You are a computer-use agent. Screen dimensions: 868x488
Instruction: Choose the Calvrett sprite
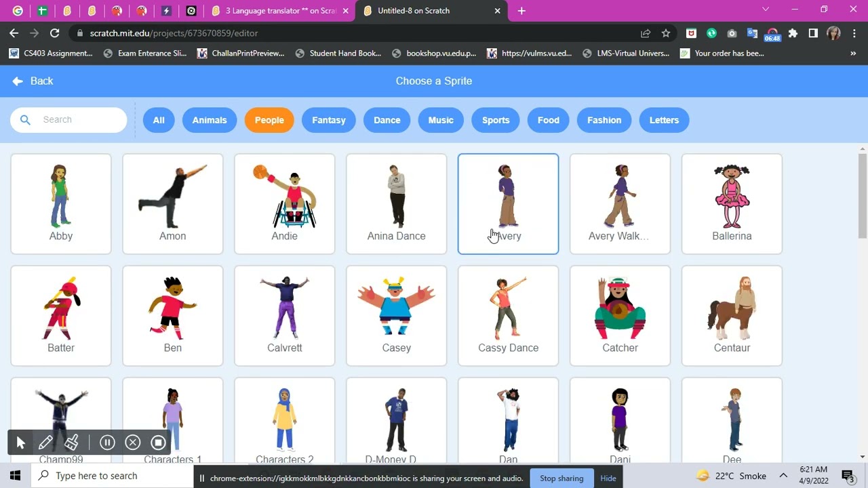[x=285, y=316]
